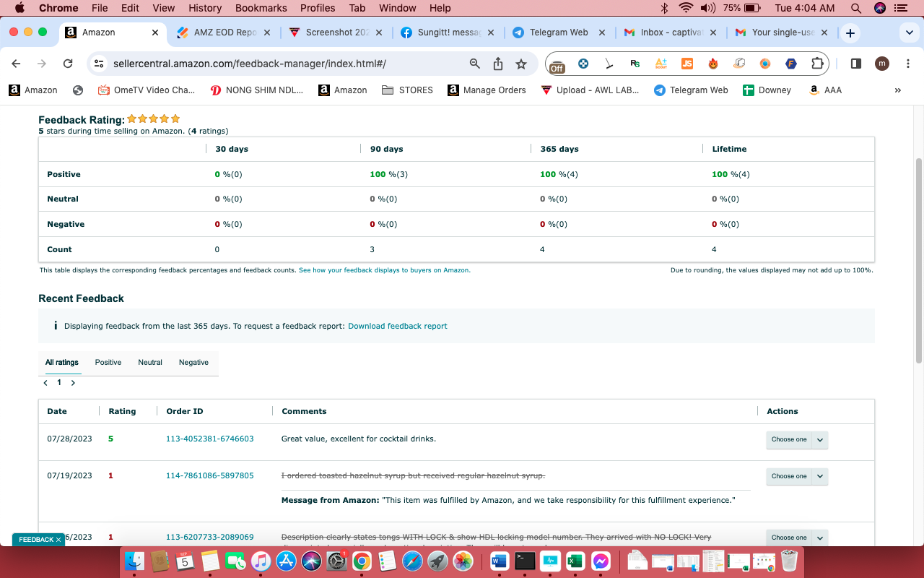The width and height of the screenshot is (924, 578).
Task: Close the FEEDBACK floating tab
Action: point(58,540)
